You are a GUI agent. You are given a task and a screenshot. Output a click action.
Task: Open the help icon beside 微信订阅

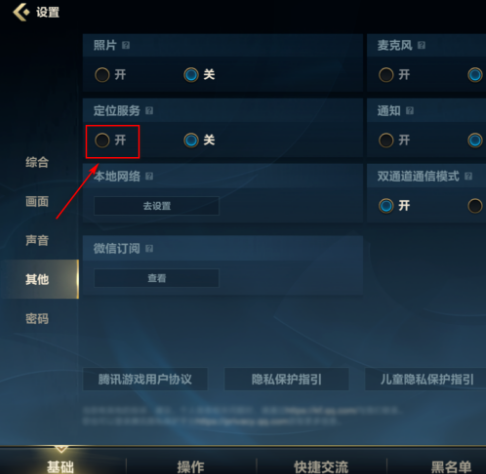[x=149, y=248]
